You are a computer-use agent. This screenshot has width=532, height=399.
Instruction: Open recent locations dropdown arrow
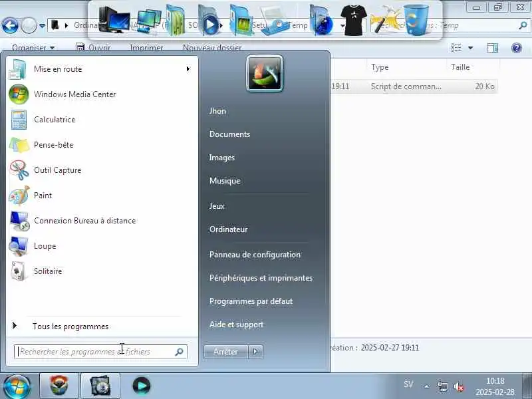tap(42, 25)
